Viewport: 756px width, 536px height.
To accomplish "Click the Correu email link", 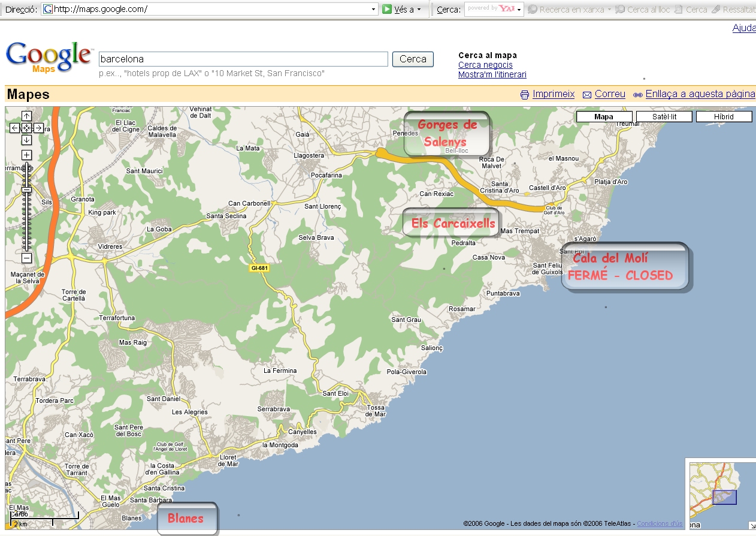I will click(610, 94).
